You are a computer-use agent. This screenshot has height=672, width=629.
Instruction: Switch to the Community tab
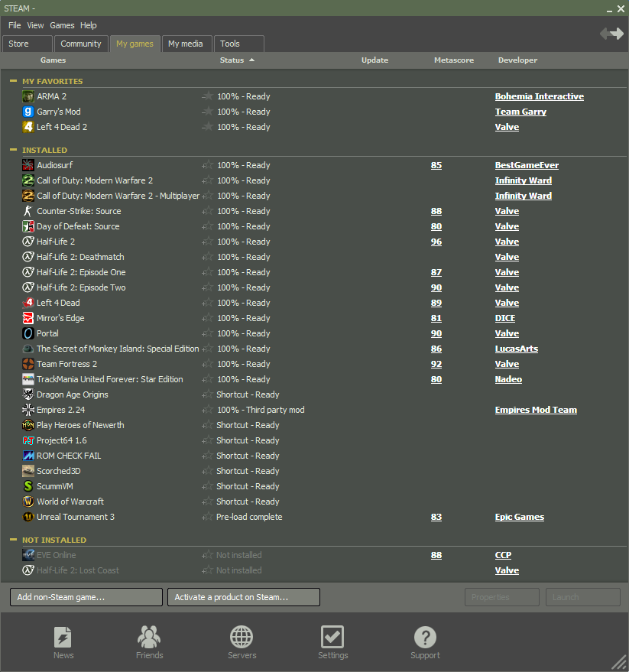pyautogui.click(x=80, y=44)
